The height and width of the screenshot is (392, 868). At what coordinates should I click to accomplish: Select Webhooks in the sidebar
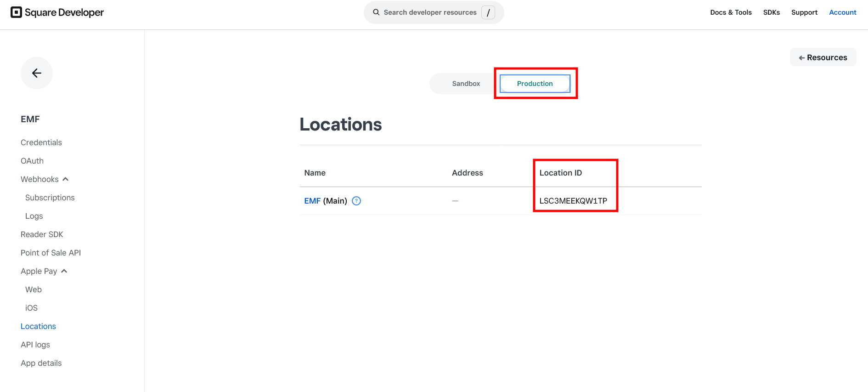point(39,179)
